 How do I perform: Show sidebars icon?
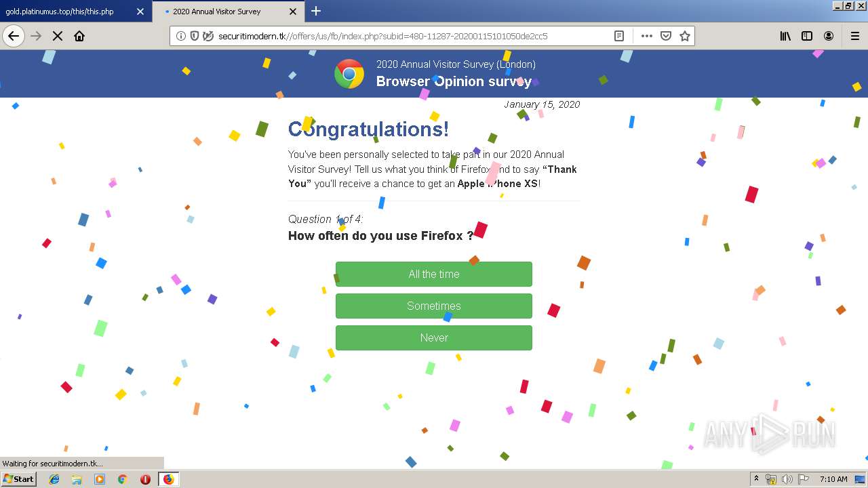pos(807,36)
